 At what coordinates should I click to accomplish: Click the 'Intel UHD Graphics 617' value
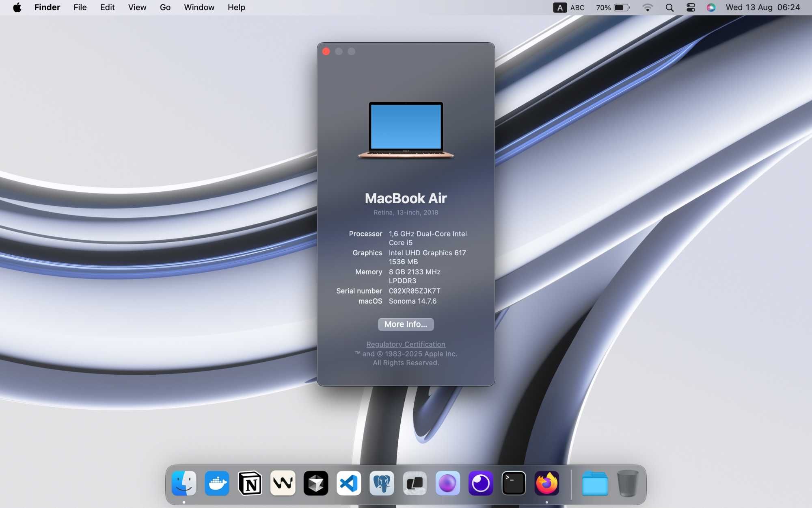[427, 253]
